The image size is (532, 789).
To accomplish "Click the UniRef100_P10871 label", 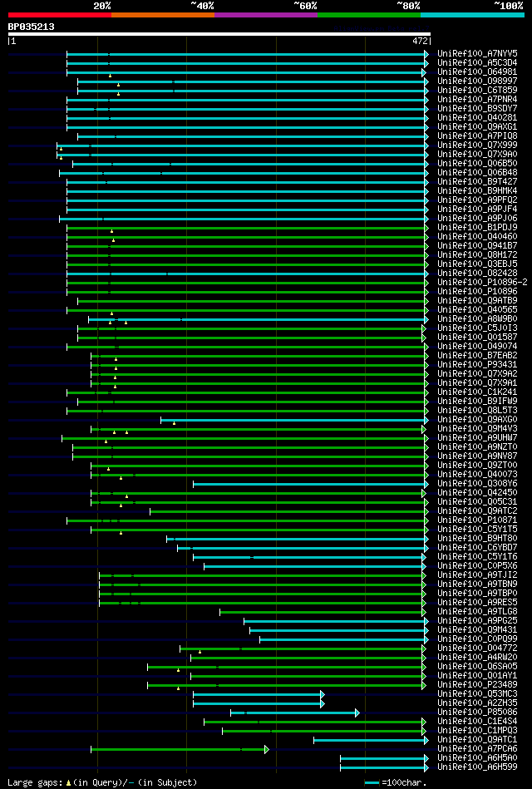I will pos(477,520).
